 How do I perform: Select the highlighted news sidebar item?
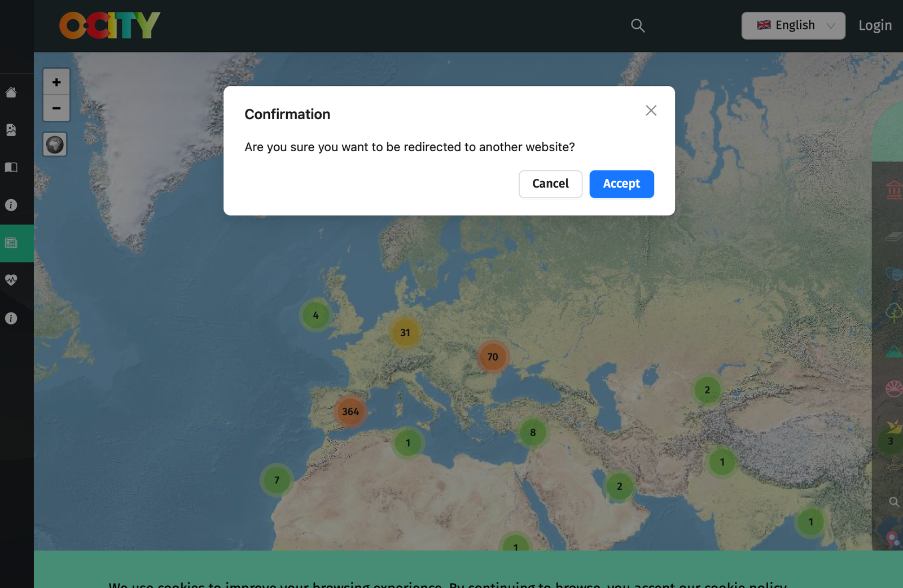tap(11, 243)
